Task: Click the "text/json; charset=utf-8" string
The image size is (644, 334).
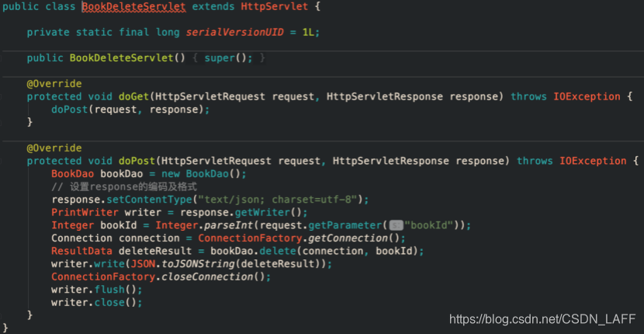Action: click(x=277, y=200)
